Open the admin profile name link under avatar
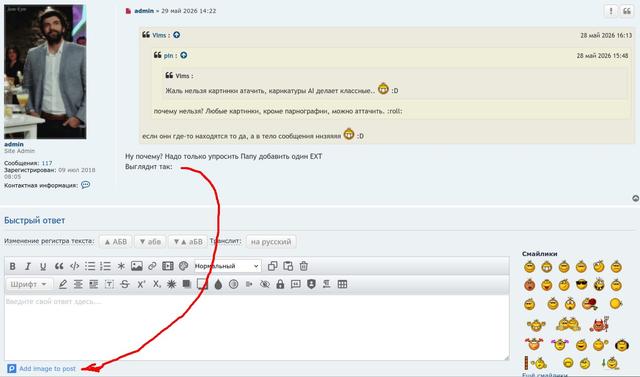 point(14,144)
